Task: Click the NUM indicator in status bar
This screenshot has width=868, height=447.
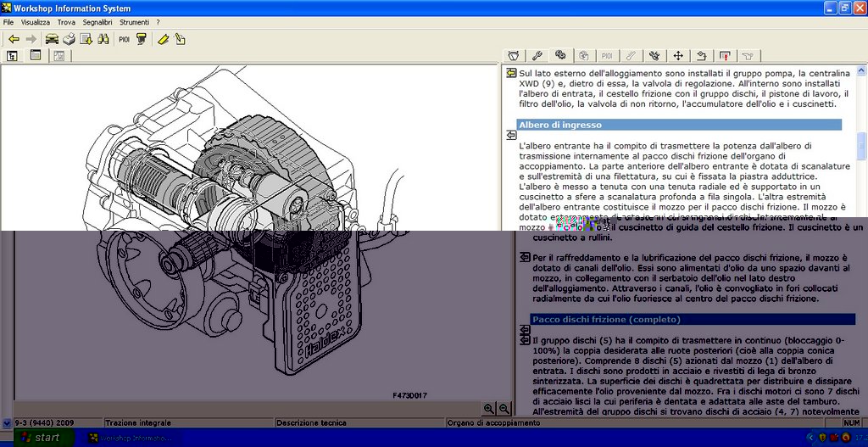Action: tap(851, 422)
